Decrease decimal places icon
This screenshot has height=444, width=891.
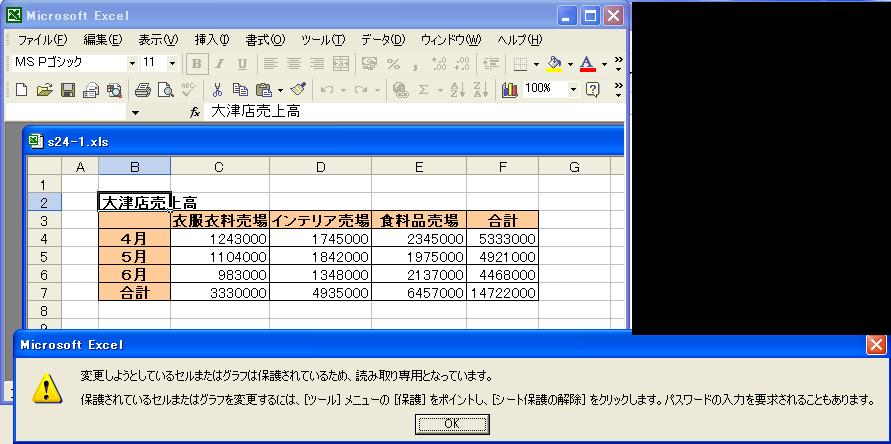click(462, 64)
